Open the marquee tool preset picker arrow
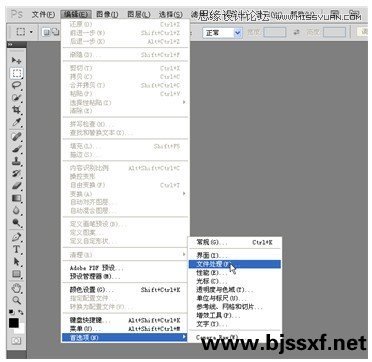372x362 pixels. pos(31,32)
